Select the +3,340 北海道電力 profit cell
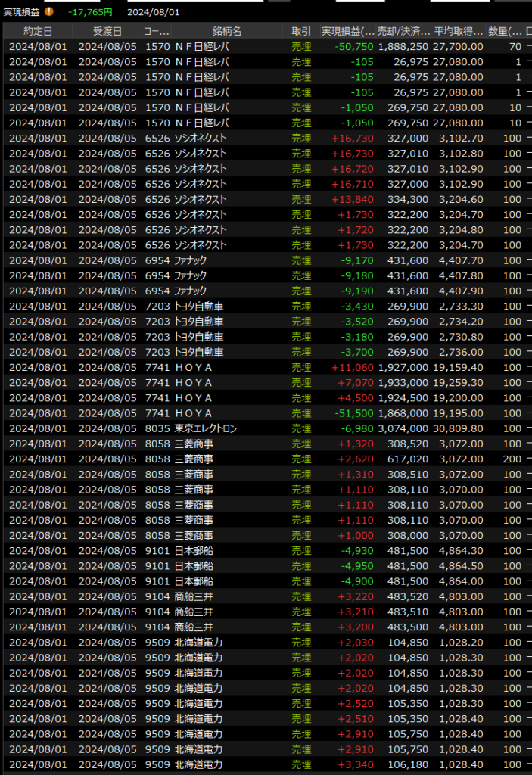This screenshot has width=532, height=775. tap(355, 765)
